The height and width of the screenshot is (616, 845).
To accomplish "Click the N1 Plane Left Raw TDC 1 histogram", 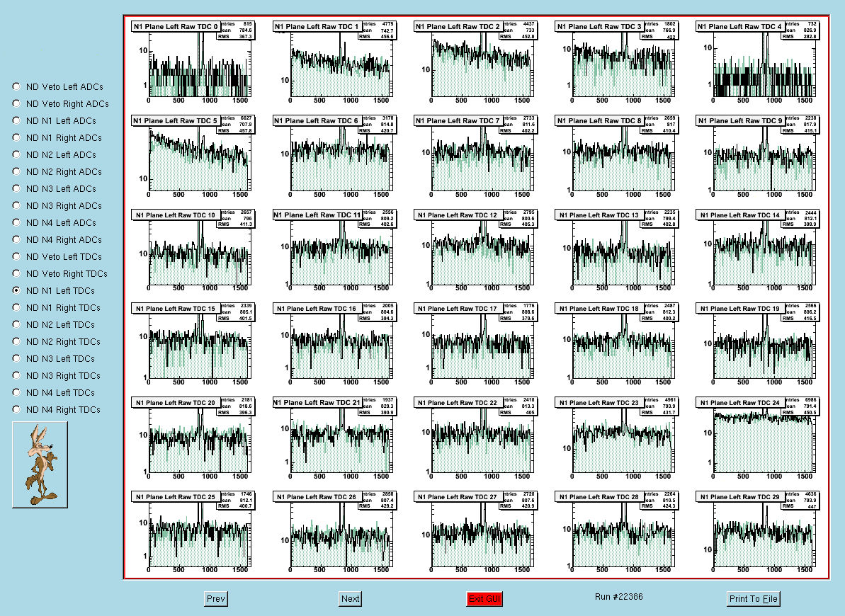I will click(x=334, y=62).
